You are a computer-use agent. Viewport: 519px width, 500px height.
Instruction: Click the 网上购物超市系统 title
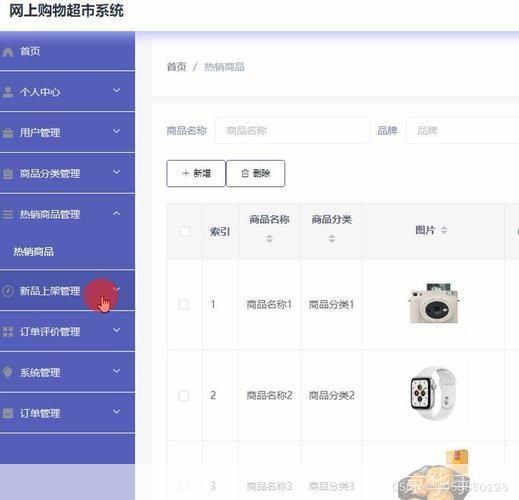pos(66,11)
